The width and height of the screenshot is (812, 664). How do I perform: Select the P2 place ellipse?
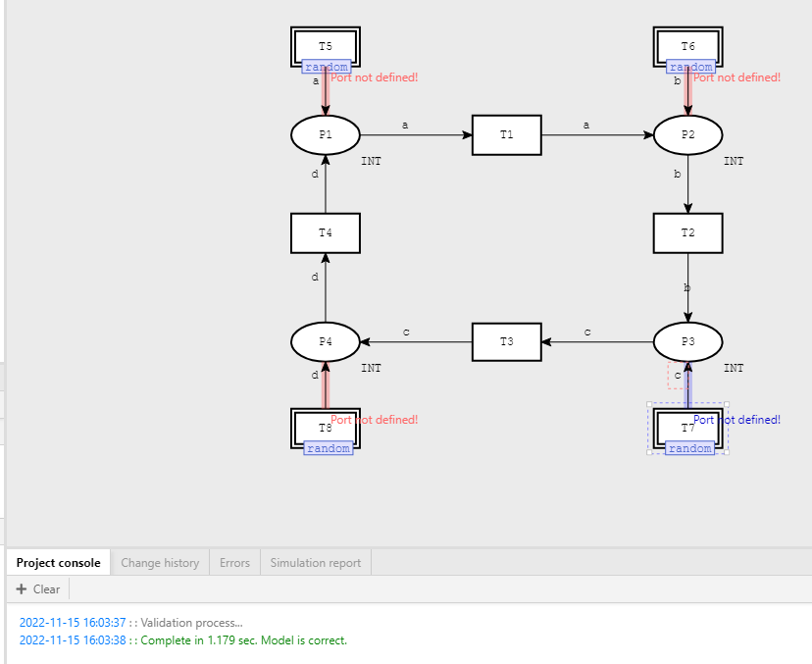point(687,134)
